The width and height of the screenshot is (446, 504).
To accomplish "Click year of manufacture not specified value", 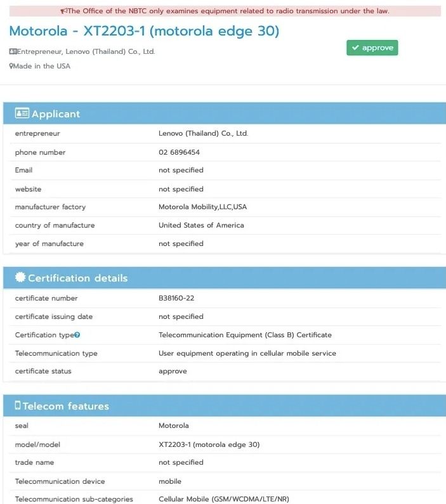I will pyautogui.click(x=181, y=243).
